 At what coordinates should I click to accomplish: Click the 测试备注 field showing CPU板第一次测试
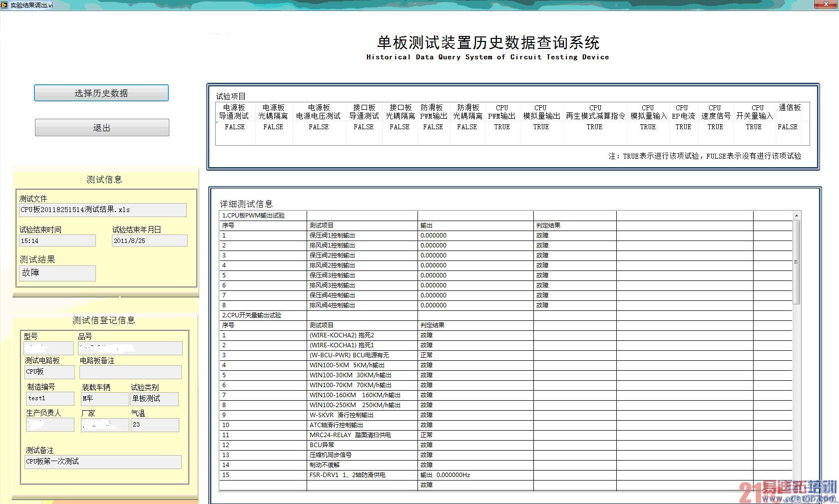pos(102,462)
